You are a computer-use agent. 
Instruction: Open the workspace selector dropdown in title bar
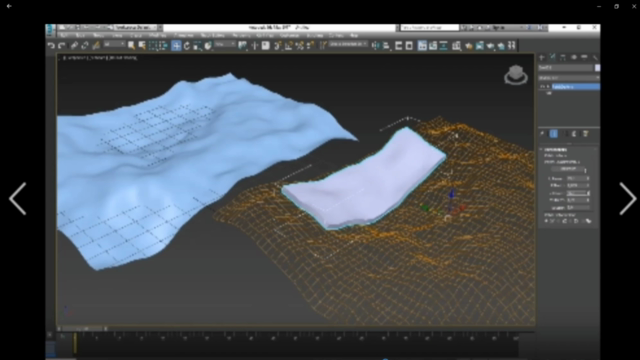tap(136, 27)
